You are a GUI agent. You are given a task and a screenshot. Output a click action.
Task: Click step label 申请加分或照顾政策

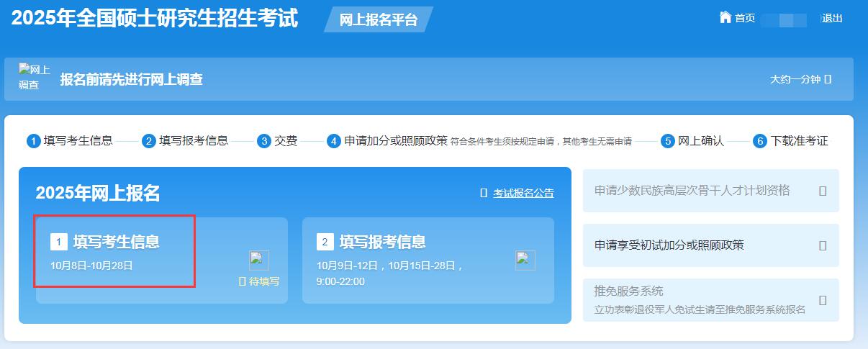[396, 141]
